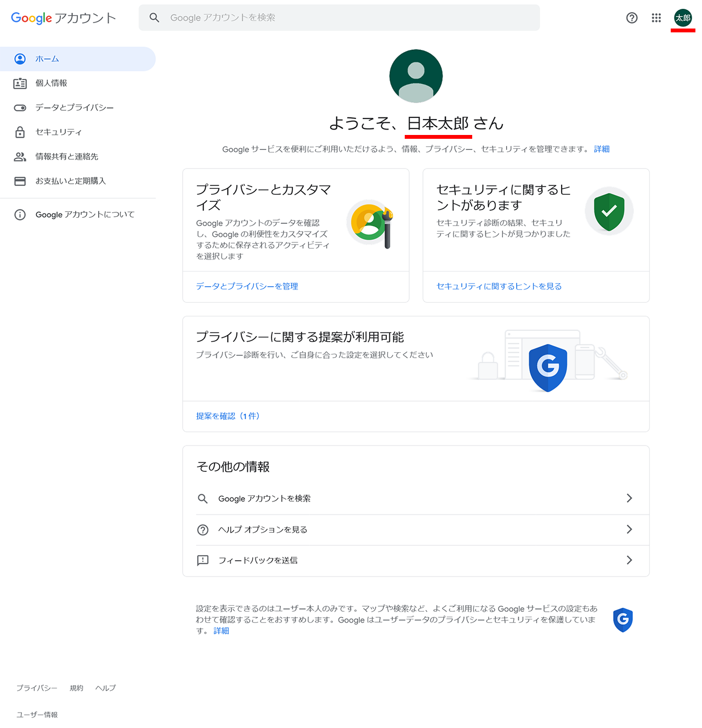Viewport: 702px width, 728px height.
Task: Click the 情報共有と連絡先 people icon
Action: 20,156
